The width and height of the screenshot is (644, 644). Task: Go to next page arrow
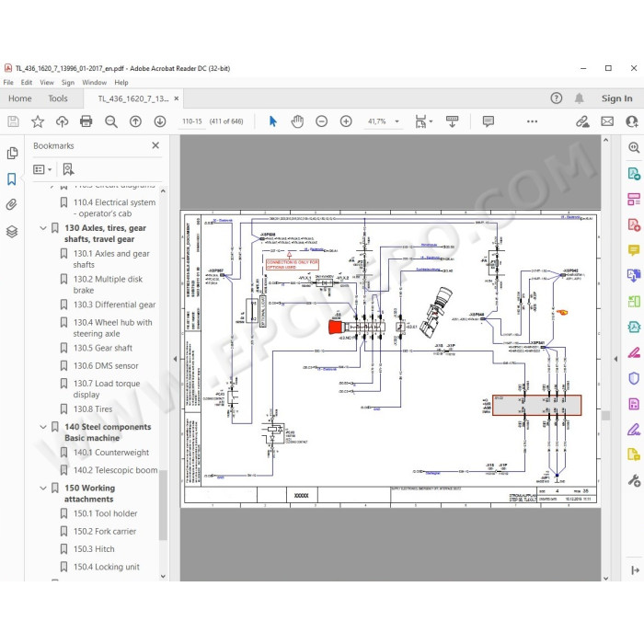[160, 121]
